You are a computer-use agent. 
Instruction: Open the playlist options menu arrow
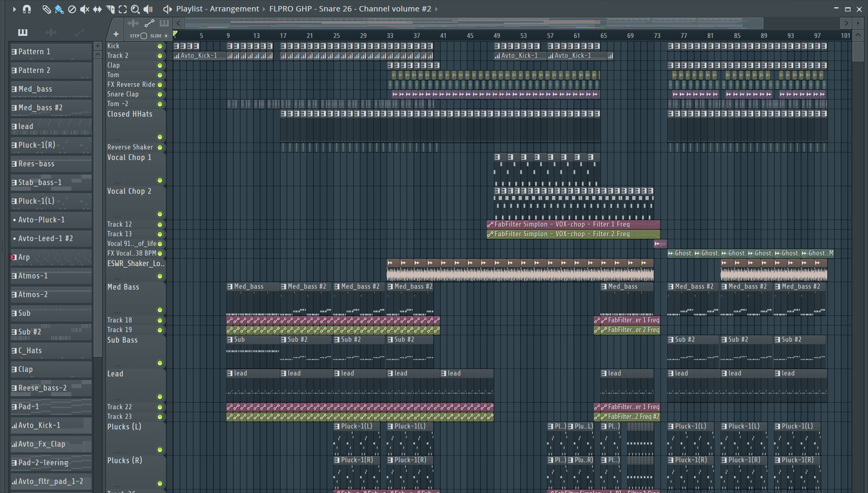pyautogui.click(x=14, y=9)
